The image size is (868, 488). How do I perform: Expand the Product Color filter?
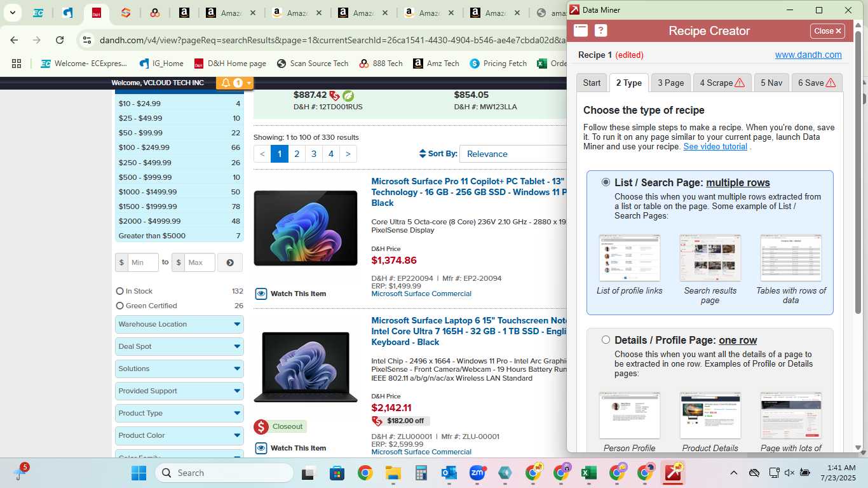(x=179, y=435)
